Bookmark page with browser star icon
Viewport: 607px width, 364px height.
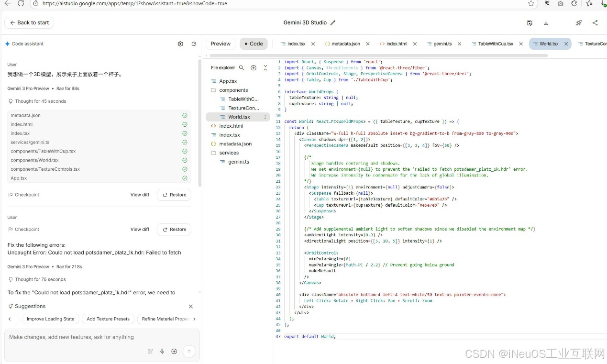531,3
